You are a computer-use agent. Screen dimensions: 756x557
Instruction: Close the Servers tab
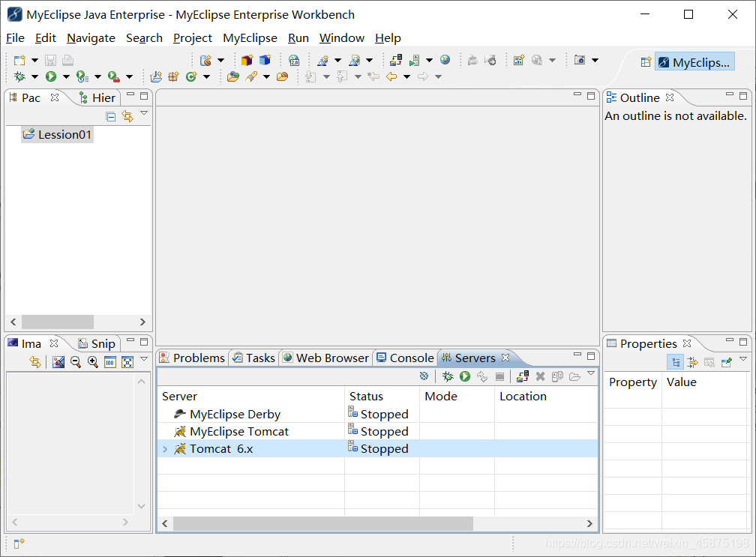point(505,358)
